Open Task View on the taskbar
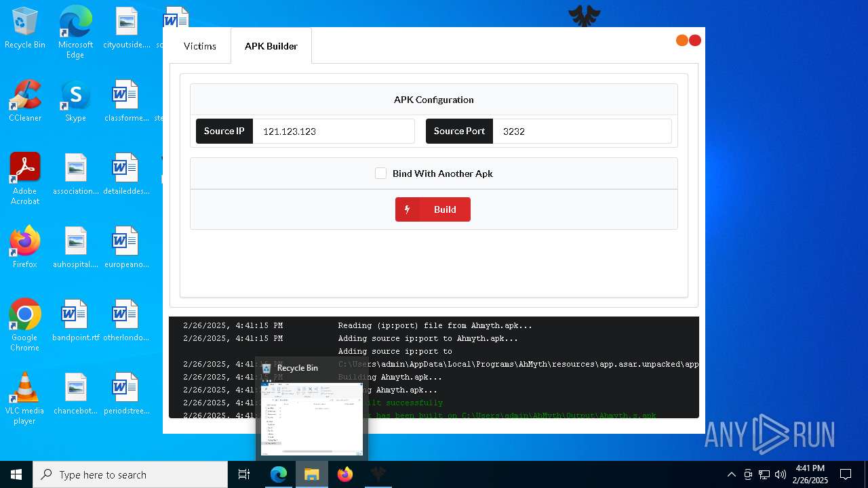The height and width of the screenshot is (488, 868). (244, 474)
